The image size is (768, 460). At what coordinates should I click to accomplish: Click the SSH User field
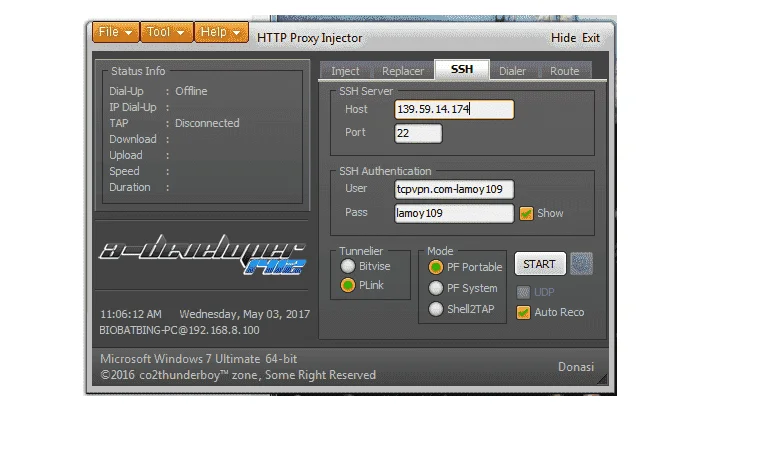click(454, 189)
